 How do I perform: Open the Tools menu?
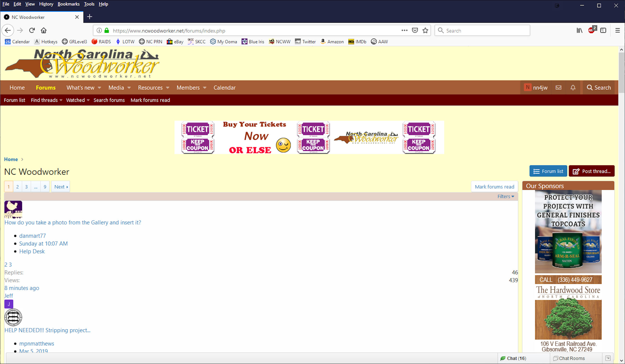(89, 4)
